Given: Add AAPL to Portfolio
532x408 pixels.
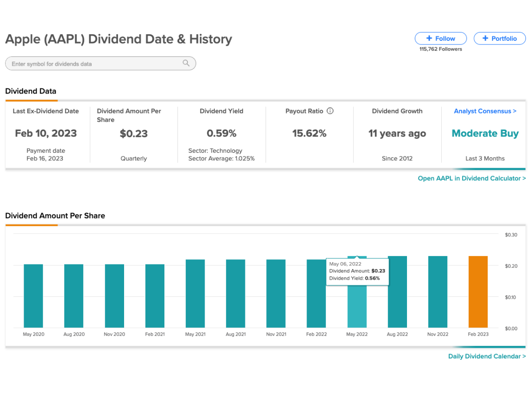Looking at the screenshot, I should (x=500, y=38).
